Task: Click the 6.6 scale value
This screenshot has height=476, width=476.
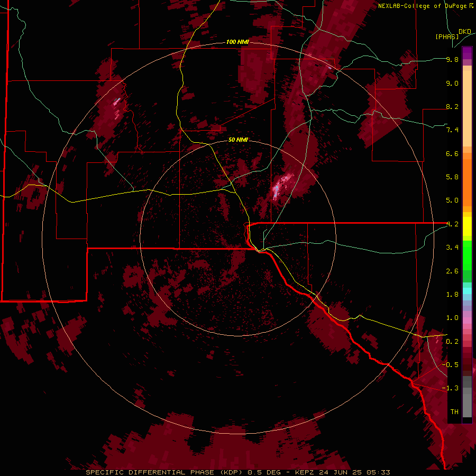Action: [x=452, y=153]
